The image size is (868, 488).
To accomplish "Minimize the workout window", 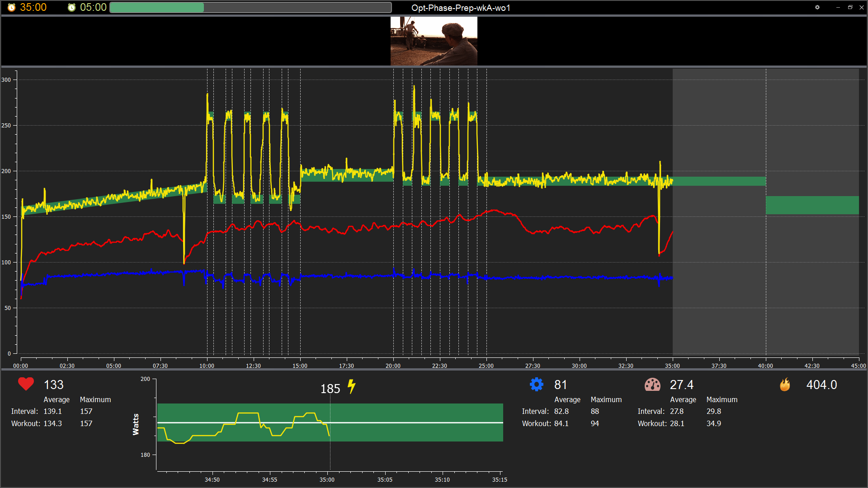I will pos(838,7).
